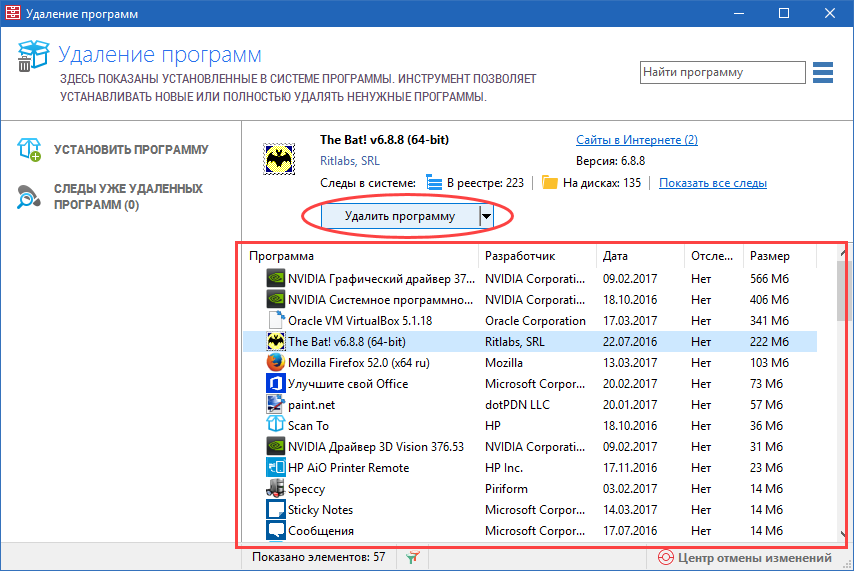Click В реестре: 223 text
The image size is (854, 571).
coord(485,183)
